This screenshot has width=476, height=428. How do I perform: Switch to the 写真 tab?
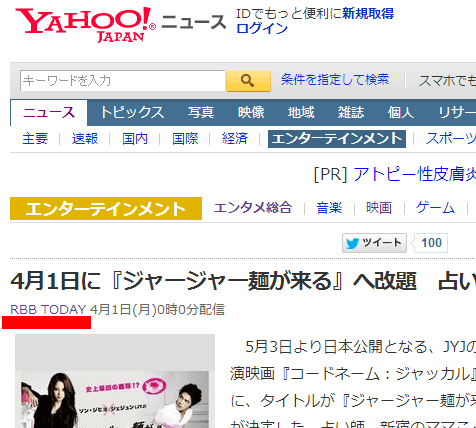tap(201, 112)
